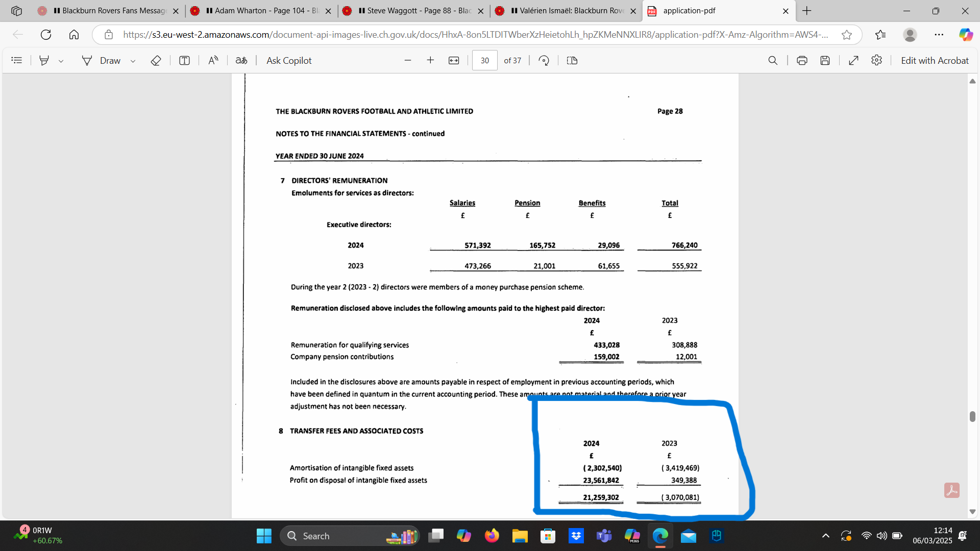The width and height of the screenshot is (980, 551).
Task: Switch to Steve Waggott - Page 88 tab
Action: (x=413, y=11)
